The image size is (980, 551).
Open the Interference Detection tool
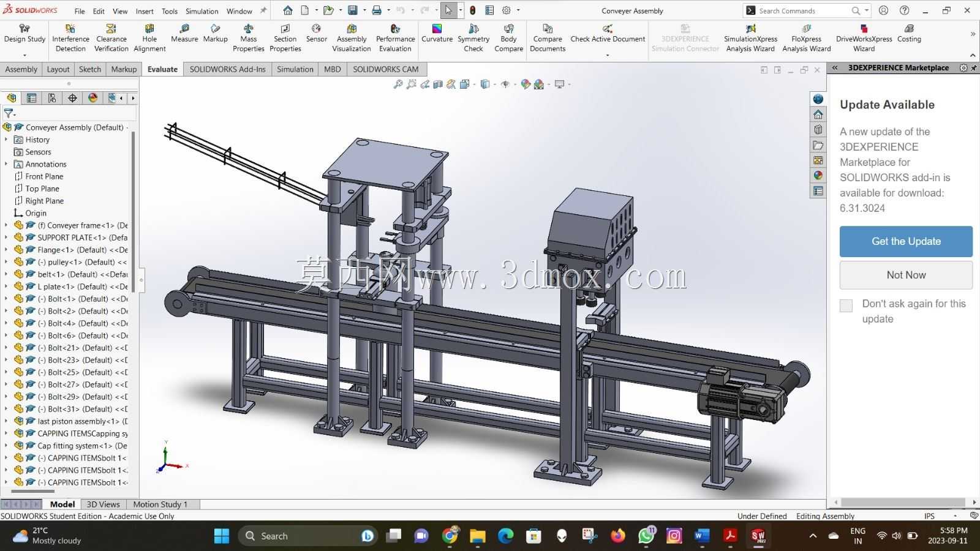coord(70,38)
